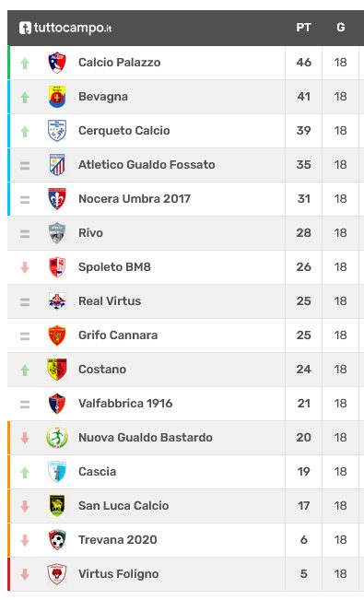Sort table by PT column header

click(303, 28)
